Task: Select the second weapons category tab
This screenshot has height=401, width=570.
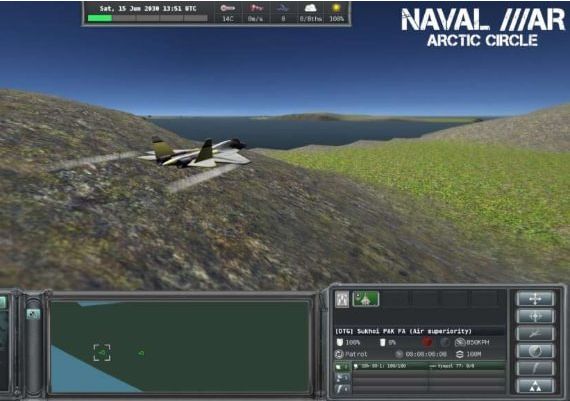Action: 342,378
